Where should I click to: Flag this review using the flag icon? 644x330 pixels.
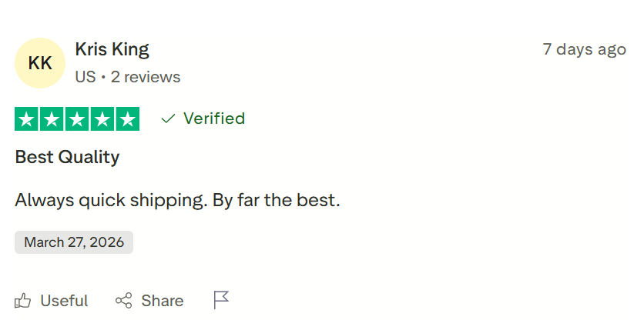(x=222, y=300)
